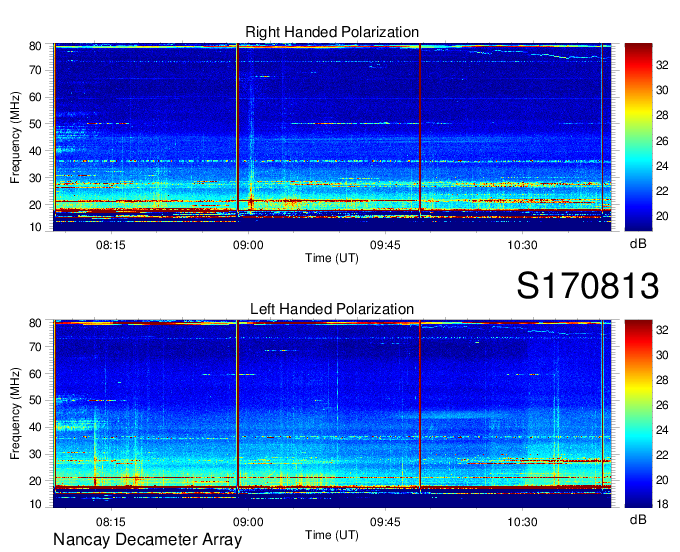Click value 26 on Left Handed colorbar scale
The height and width of the screenshot is (552, 680).
662,405
